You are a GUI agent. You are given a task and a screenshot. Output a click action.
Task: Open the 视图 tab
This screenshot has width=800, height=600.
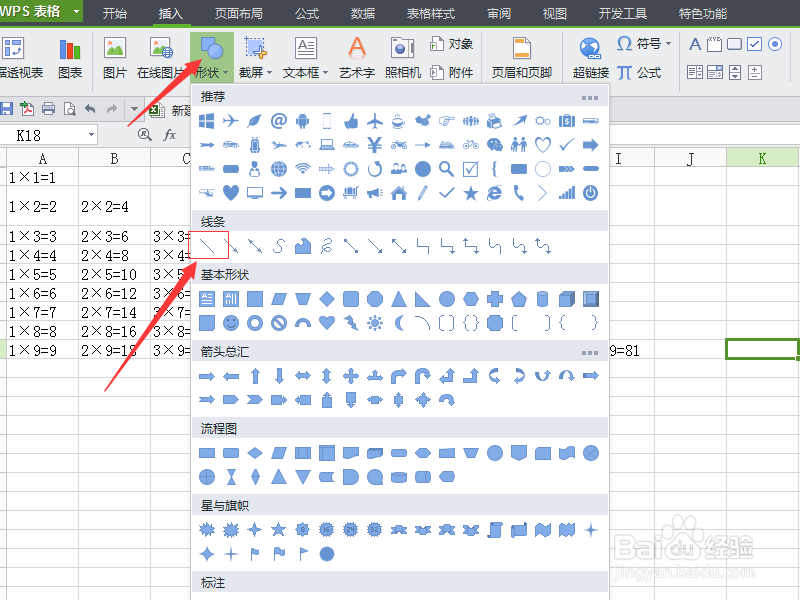pos(555,13)
